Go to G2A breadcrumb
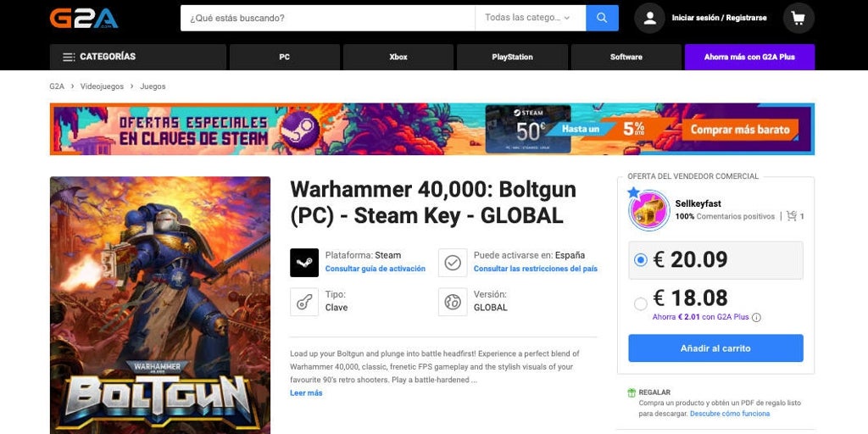This screenshot has width=868, height=434. 57,86
